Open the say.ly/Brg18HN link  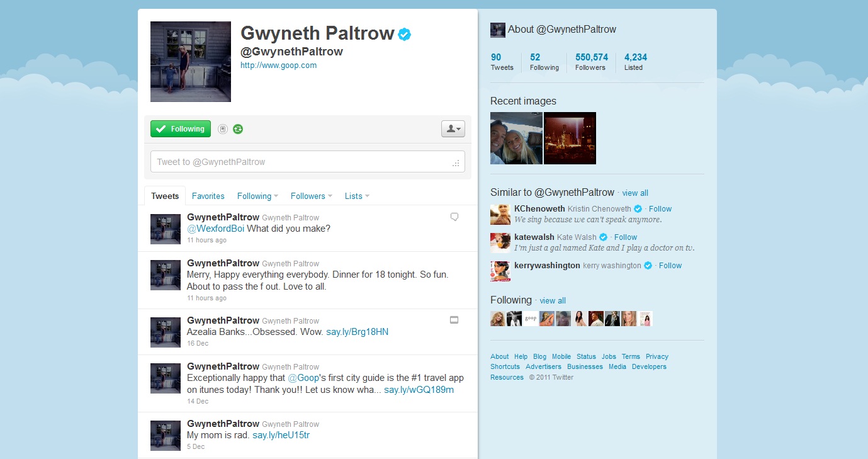[x=357, y=332]
